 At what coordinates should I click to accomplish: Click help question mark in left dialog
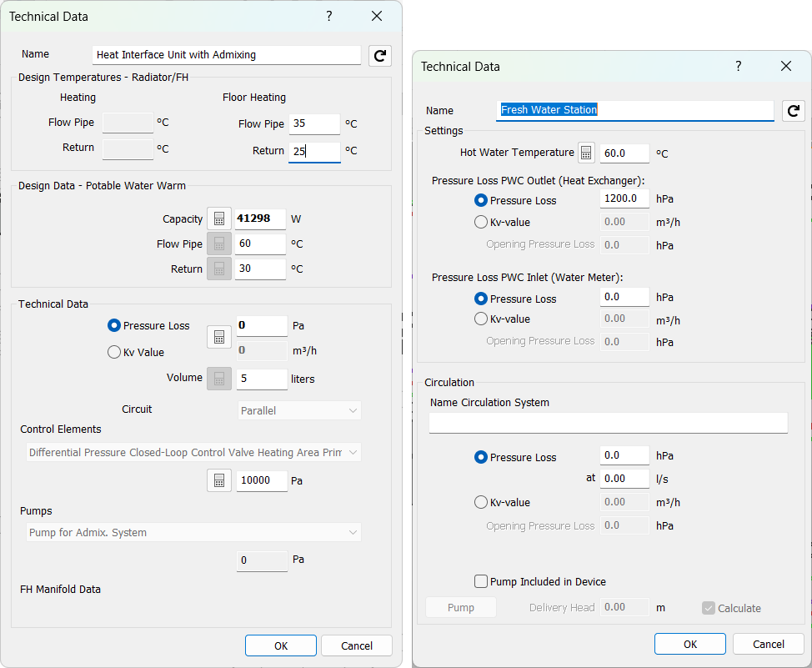pyautogui.click(x=328, y=16)
